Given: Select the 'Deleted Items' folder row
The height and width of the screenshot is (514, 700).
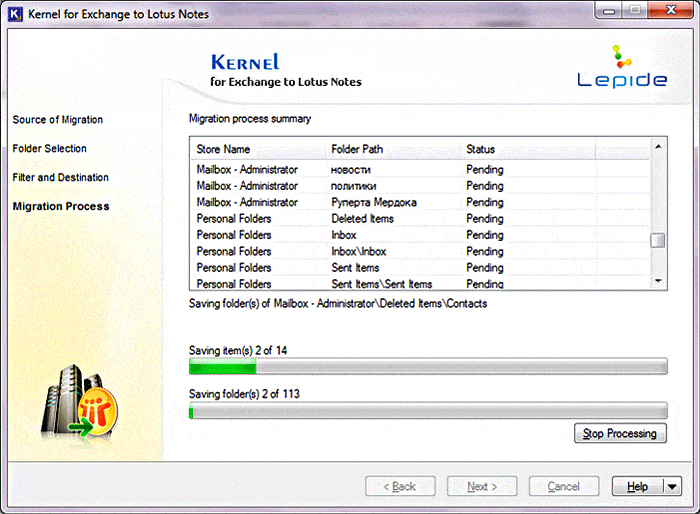Looking at the screenshot, I should click(x=421, y=219).
